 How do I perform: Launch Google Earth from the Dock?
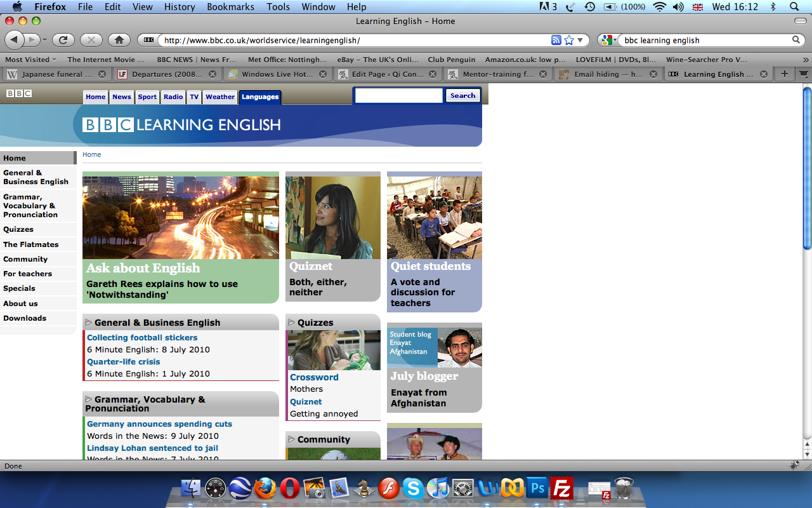point(240,488)
